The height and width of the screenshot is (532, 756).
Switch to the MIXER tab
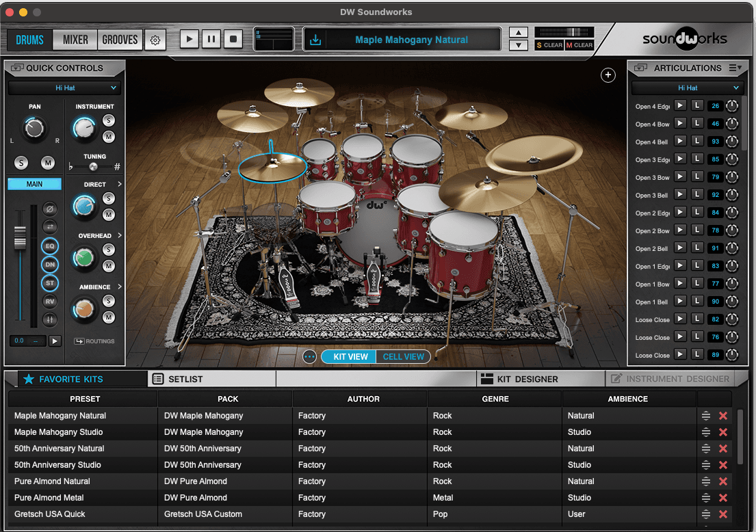pos(74,40)
